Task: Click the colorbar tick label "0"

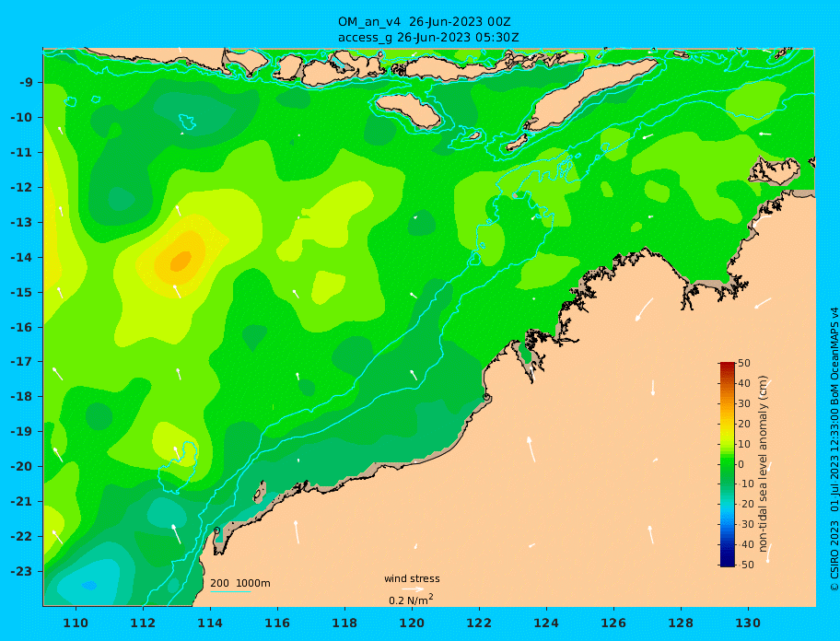Action: pos(741,464)
